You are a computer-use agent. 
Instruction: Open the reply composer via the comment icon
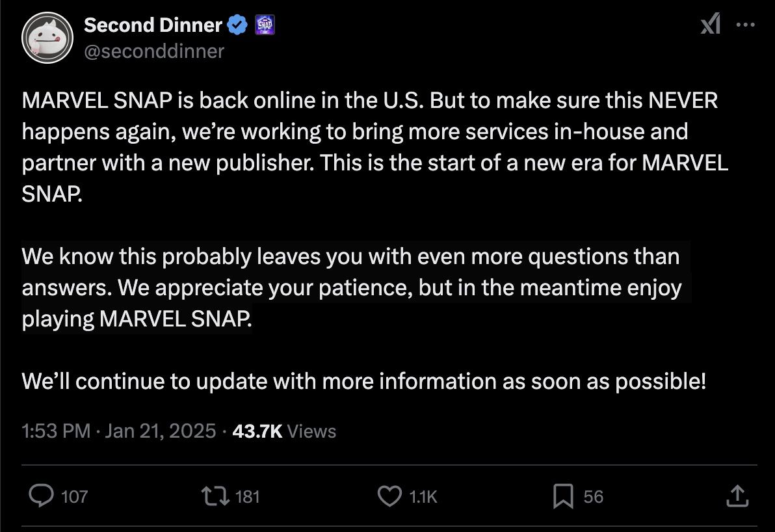tap(42, 496)
